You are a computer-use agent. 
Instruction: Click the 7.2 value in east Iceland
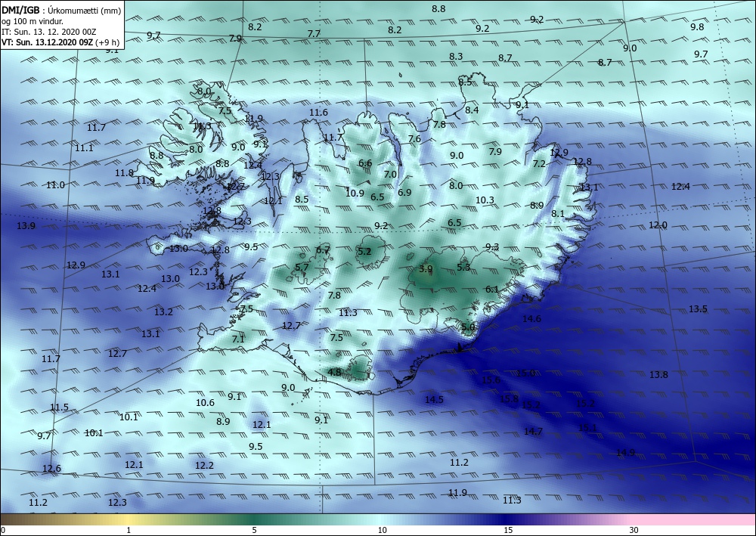pos(539,164)
